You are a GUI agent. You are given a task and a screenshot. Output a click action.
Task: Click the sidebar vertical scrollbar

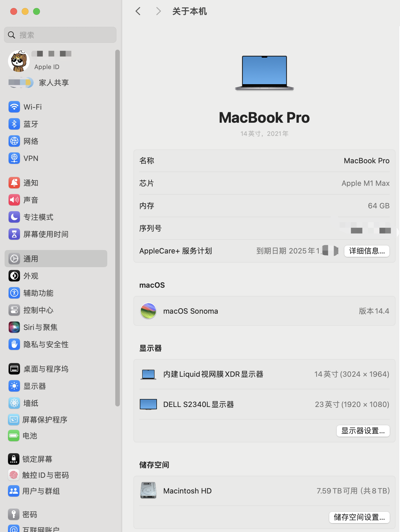click(117, 228)
